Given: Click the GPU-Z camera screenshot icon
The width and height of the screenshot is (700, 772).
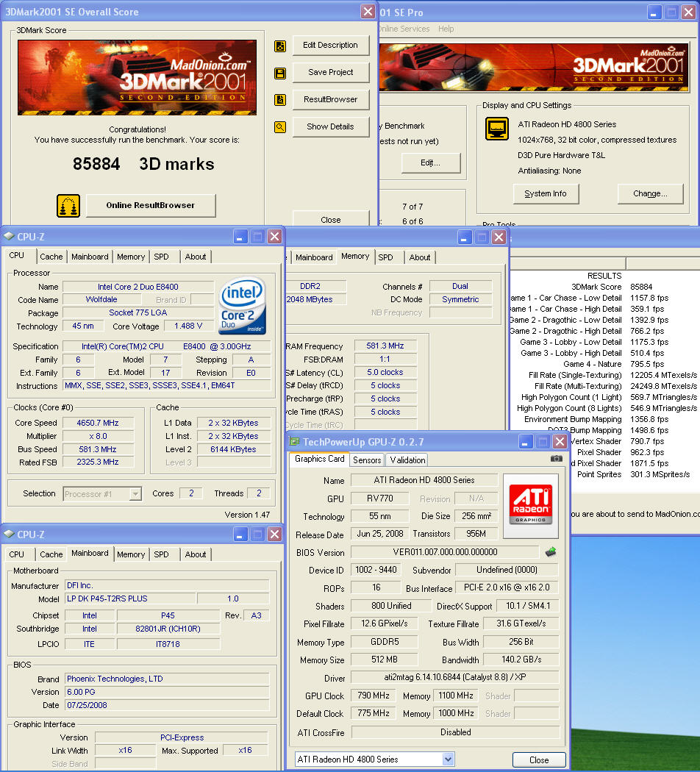Looking at the screenshot, I should [x=557, y=458].
